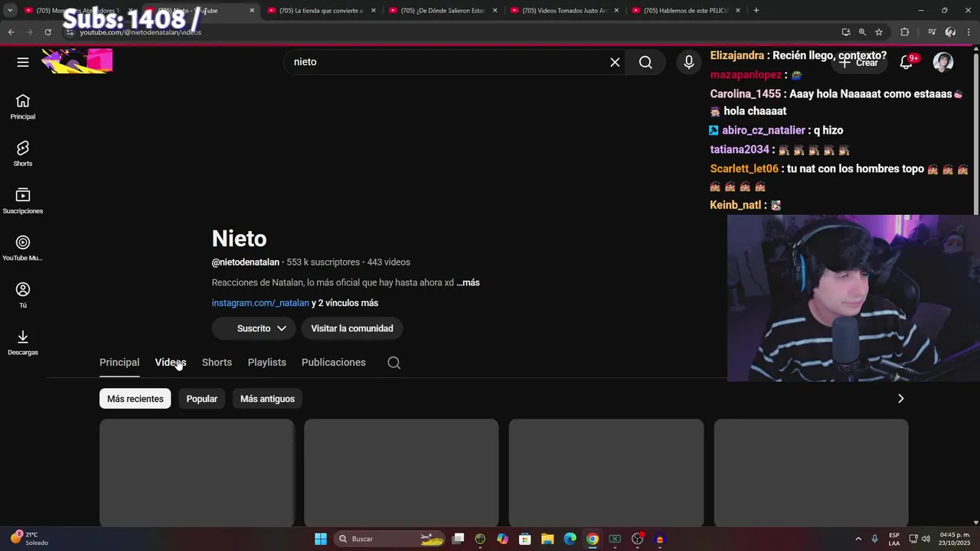The height and width of the screenshot is (551, 980).
Task: Open the account avatar menu
Action: [x=943, y=62]
